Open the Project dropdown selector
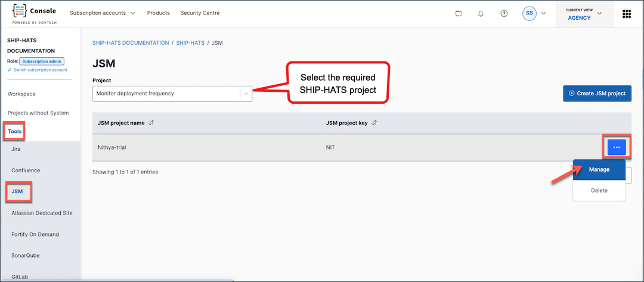 point(172,94)
